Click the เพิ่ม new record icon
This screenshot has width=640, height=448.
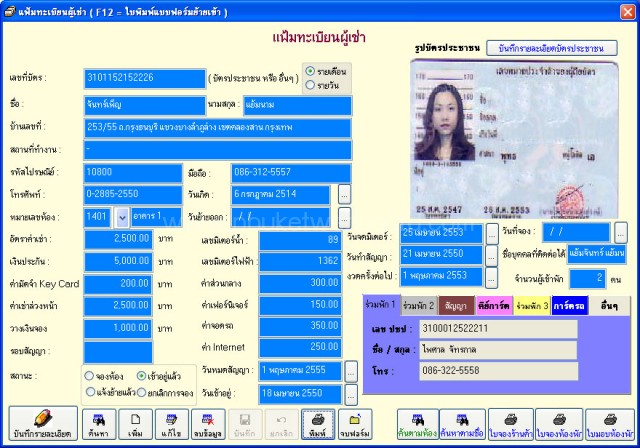(135, 424)
